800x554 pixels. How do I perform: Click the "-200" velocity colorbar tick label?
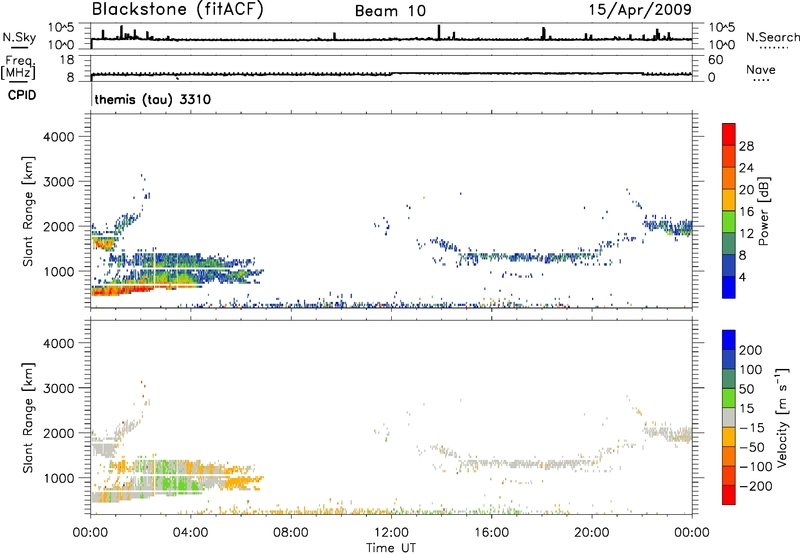point(755,486)
